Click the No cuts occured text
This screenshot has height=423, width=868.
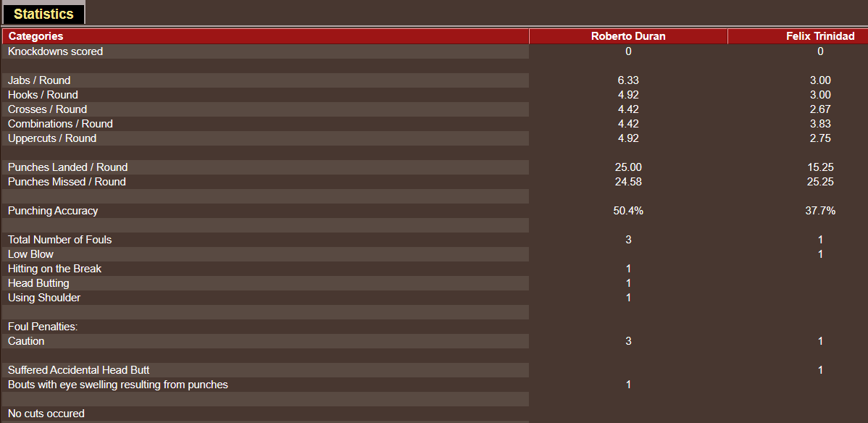tap(46, 414)
